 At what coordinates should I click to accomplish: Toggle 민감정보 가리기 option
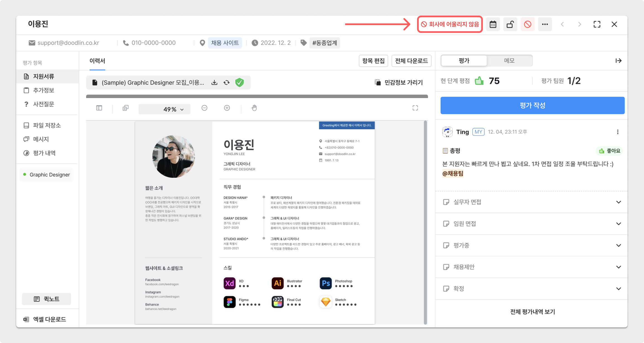click(399, 82)
